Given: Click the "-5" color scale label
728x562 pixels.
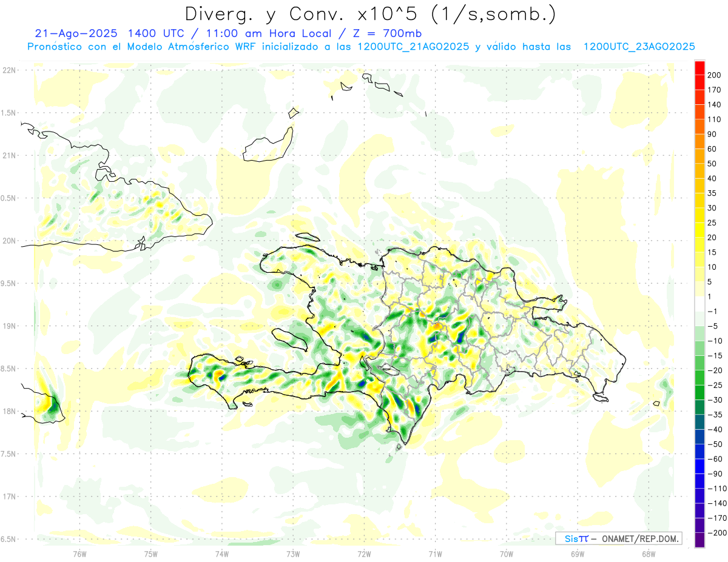Looking at the screenshot, I should coord(714,326).
